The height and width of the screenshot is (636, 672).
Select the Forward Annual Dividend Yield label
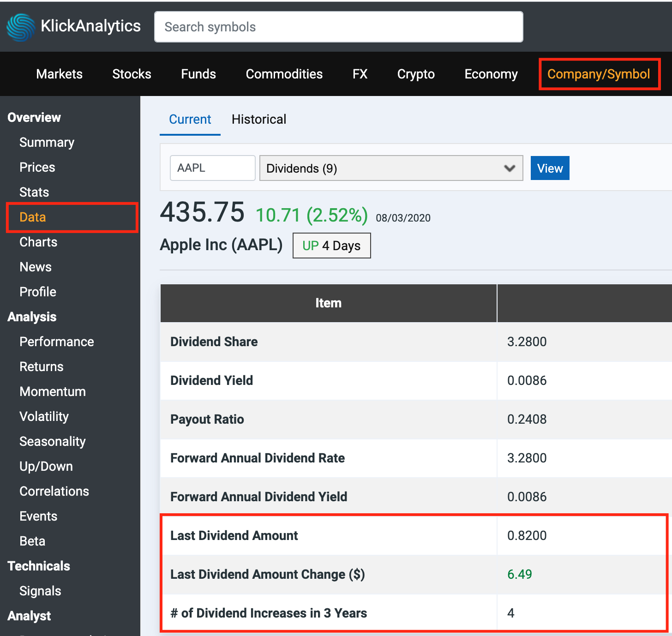pyautogui.click(x=259, y=497)
